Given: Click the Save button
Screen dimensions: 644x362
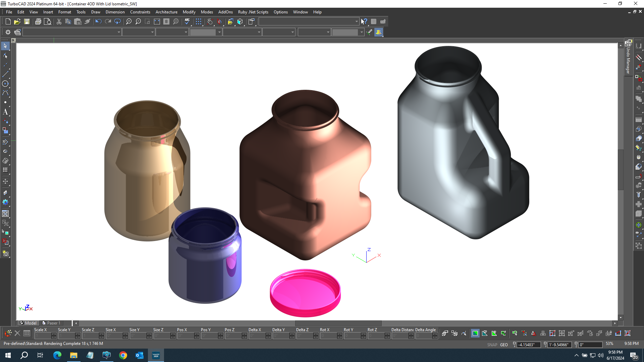Looking at the screenshot, I should point(27,21).
